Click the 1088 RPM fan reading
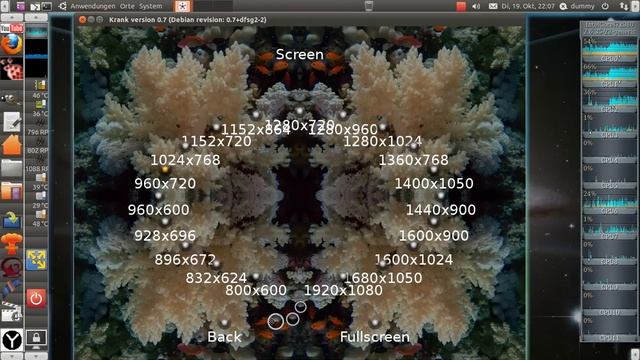 tap(37, 168)
